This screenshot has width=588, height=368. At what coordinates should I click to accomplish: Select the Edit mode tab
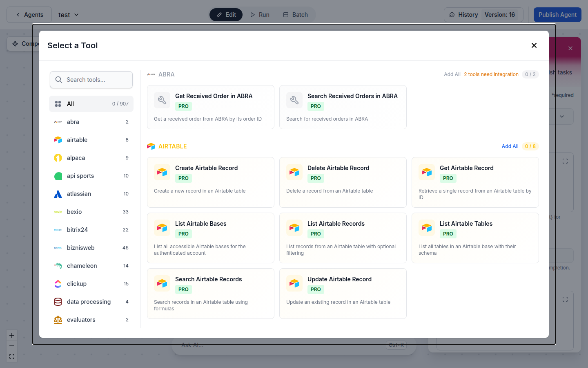226,14
